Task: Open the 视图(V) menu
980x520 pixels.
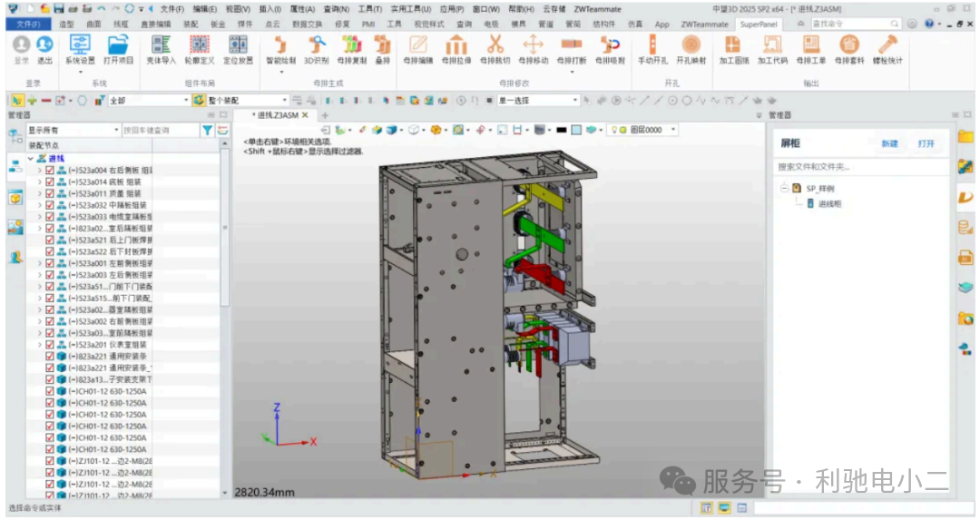Action: pos(238,9)
